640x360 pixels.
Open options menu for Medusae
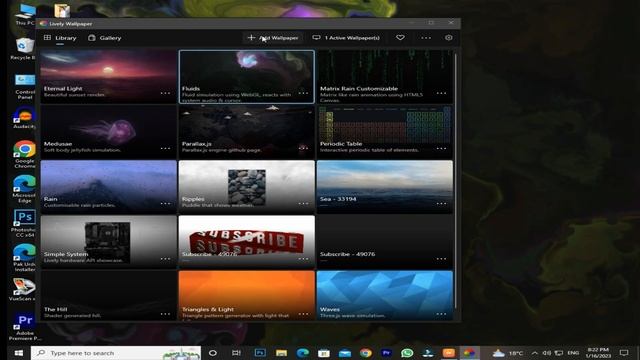point(165,148)
